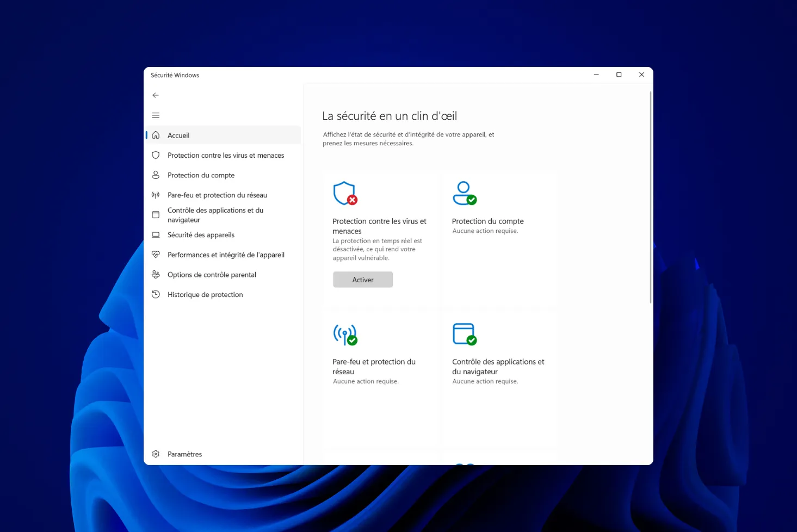Click the back arrow icon

pyautogui.click(x=156, y=95)
